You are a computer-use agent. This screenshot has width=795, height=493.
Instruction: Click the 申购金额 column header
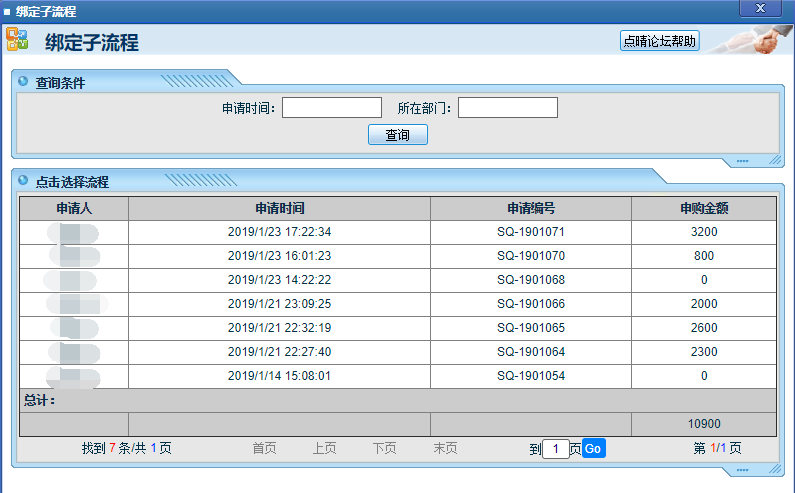tap(703, 209)
